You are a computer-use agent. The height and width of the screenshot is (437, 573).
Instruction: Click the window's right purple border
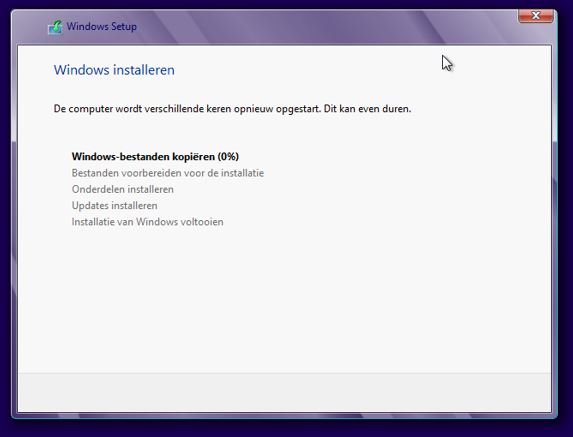click(554, 227)
